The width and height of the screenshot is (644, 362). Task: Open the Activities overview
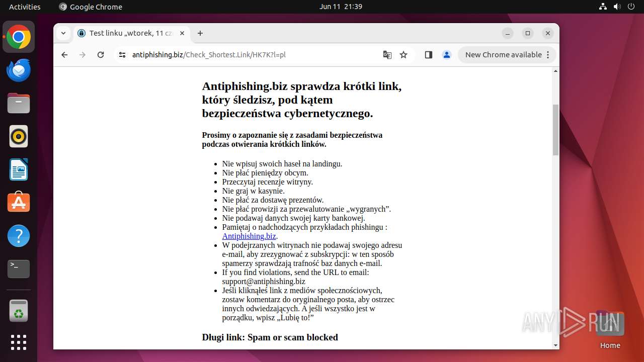[x=25, y=7]
